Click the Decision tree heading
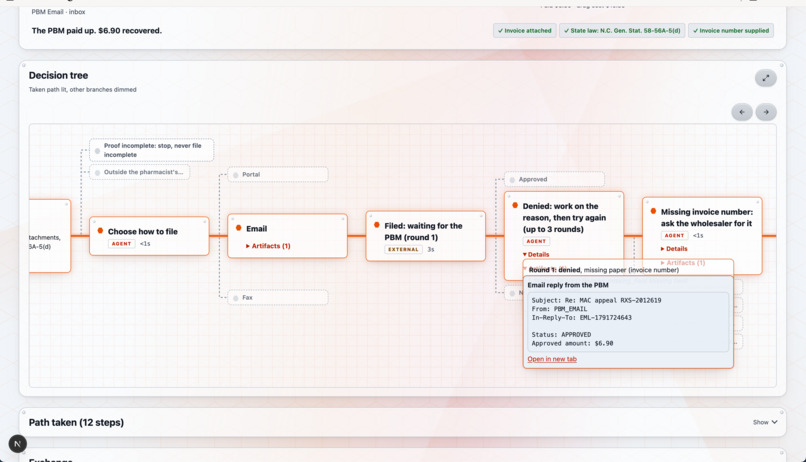Screen dimensions: 806x462 point(58,76)
